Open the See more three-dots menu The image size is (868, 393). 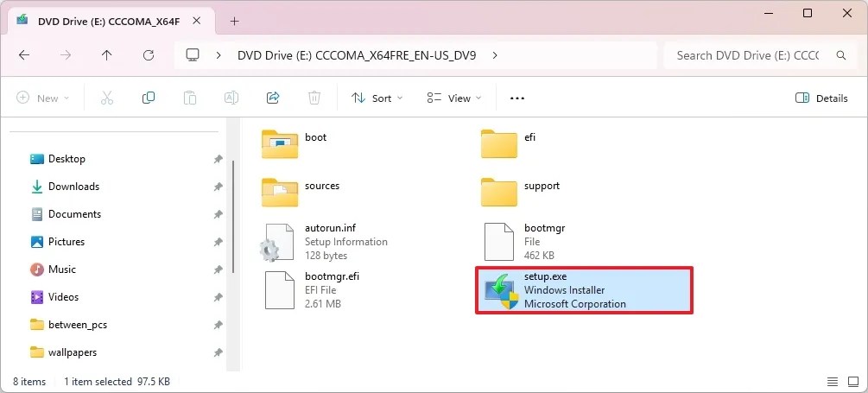coord(517,98)
